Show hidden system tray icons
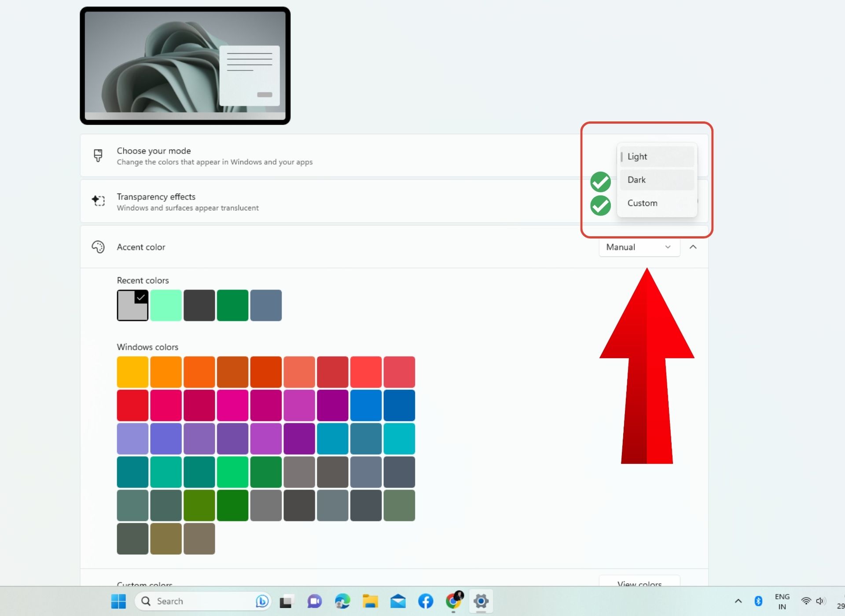Image resolution: width=845 pixels, height=616 pixels. 738,601
